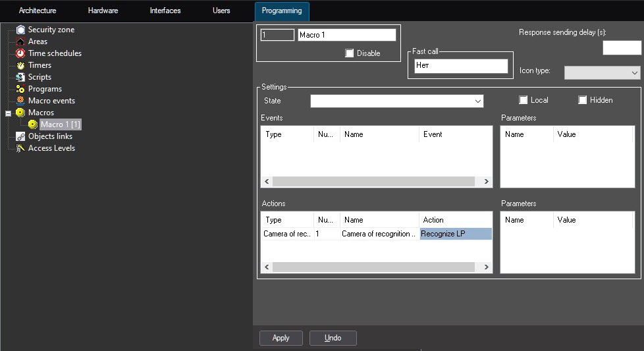Select the Programs icon
This screenshot has height=351, width=644.
coord(21,89)
